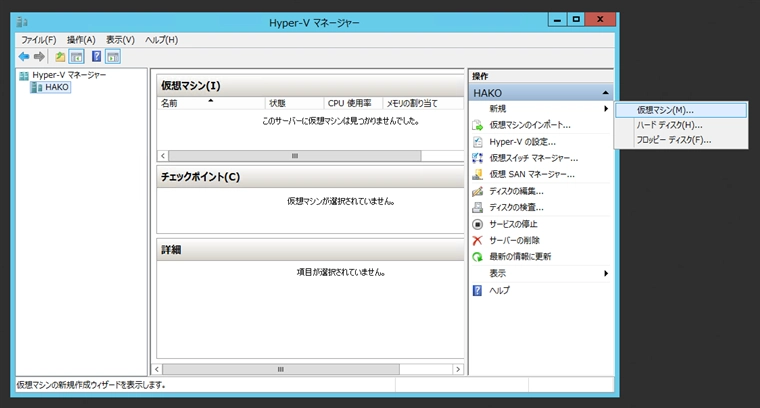Select 仮想マシン(M)... in the submenu
This screenshot has width=760, height=408.
point(681,110)
